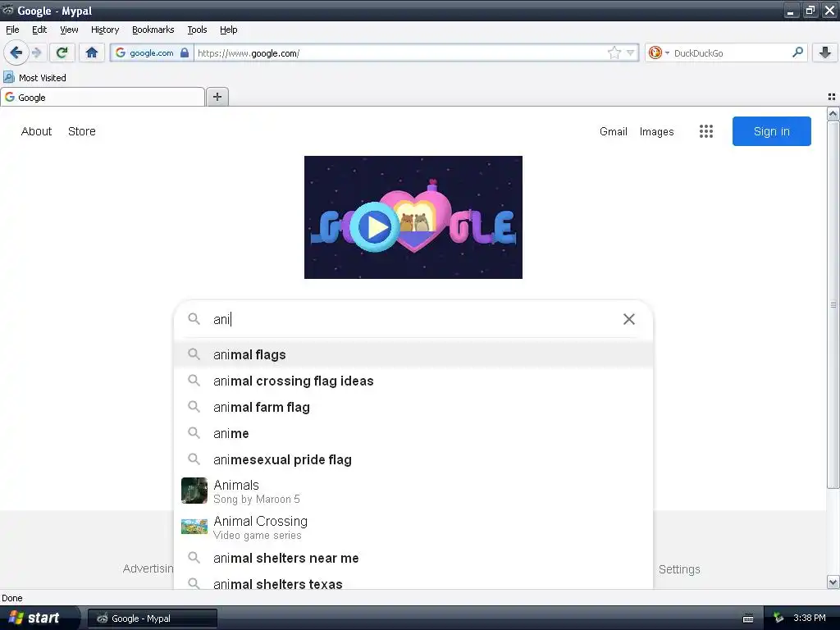This screenshot has width=840, height=630.
Task: Select 'animal shelters texas' suggestion
Action: point(413,583)
